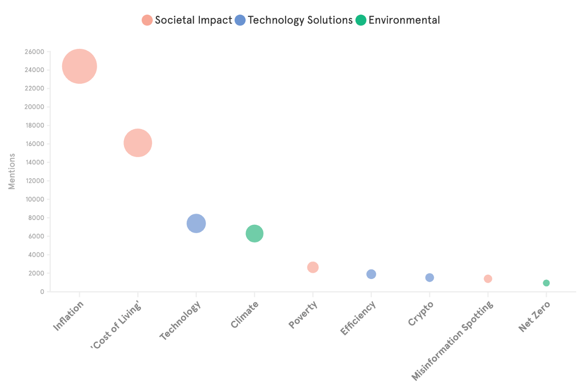Select the Crypto bubble

[429, 278]
